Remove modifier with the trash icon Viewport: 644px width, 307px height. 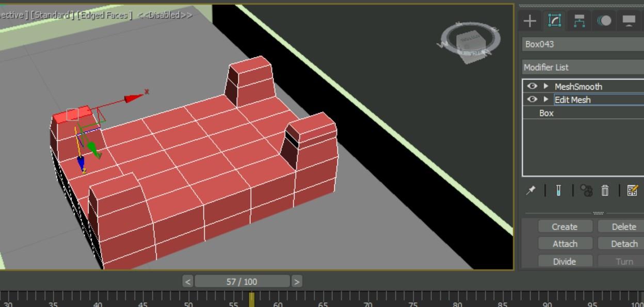tap(605, 190)
